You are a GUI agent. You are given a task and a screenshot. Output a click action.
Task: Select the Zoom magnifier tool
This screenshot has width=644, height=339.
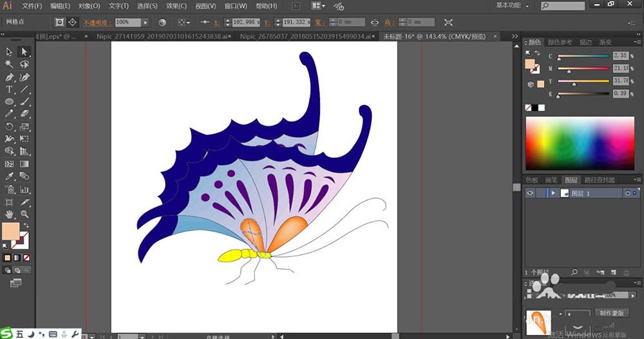point(24,213)
